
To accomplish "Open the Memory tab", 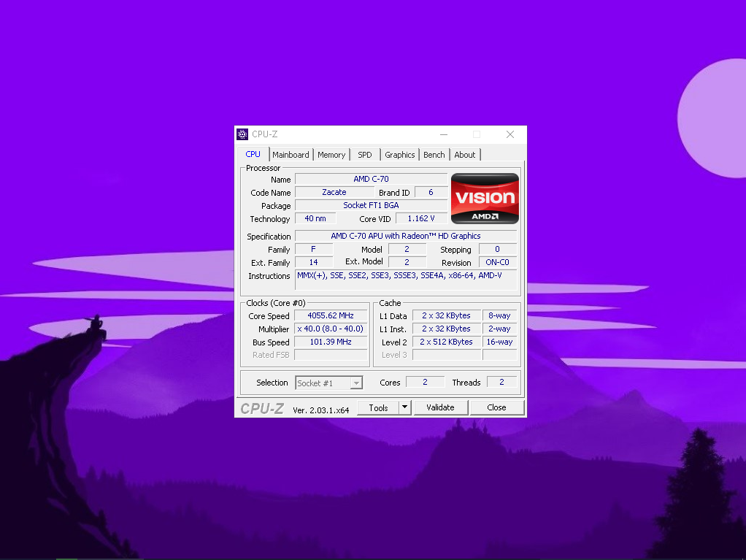I will coord(331,155).
